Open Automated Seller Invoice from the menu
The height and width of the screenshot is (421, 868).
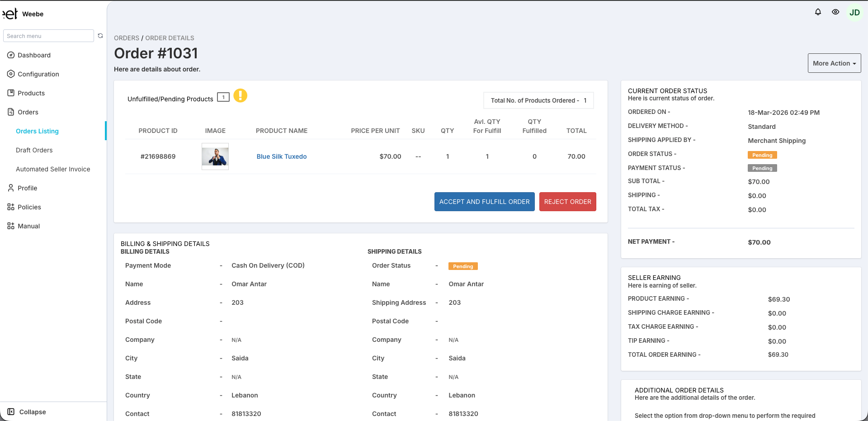52,169
